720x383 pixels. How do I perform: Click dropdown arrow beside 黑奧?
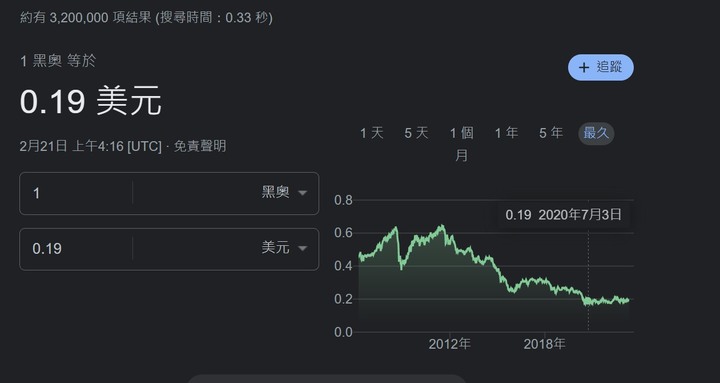pyautogui.click(x=302, y=193)
